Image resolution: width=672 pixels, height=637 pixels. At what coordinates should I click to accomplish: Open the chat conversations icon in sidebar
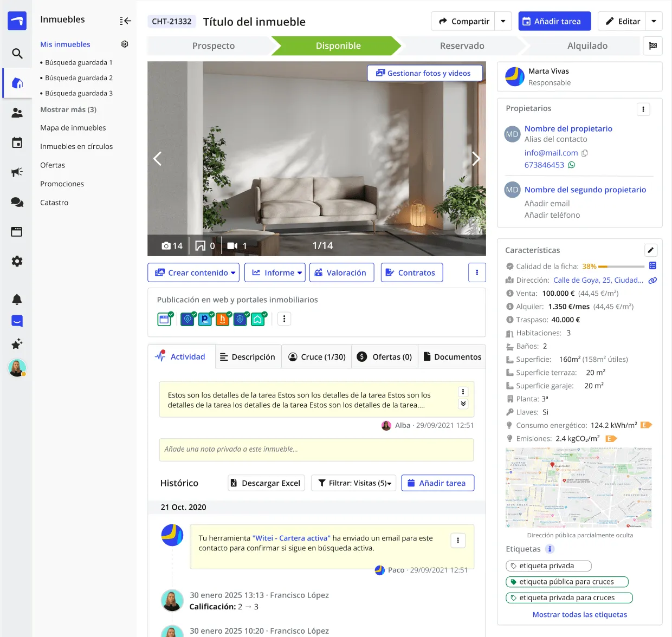click(17, 201)
